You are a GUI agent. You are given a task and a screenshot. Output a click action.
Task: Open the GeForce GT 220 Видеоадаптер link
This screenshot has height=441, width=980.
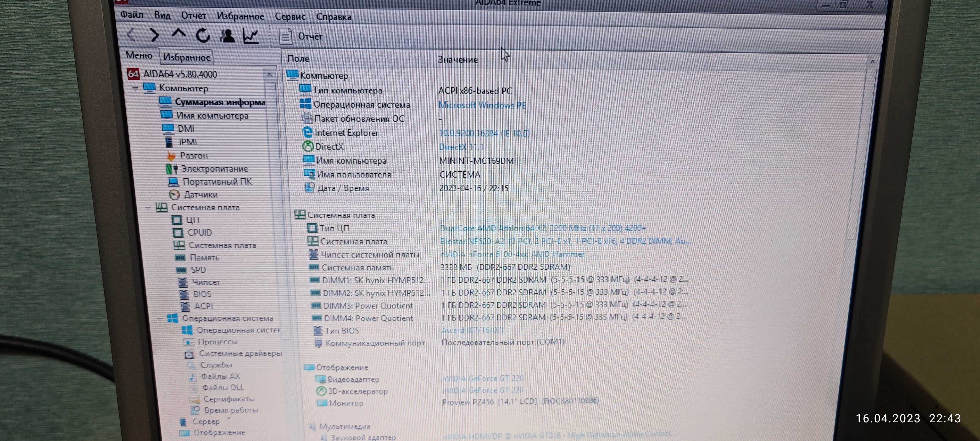click(483, 378)
